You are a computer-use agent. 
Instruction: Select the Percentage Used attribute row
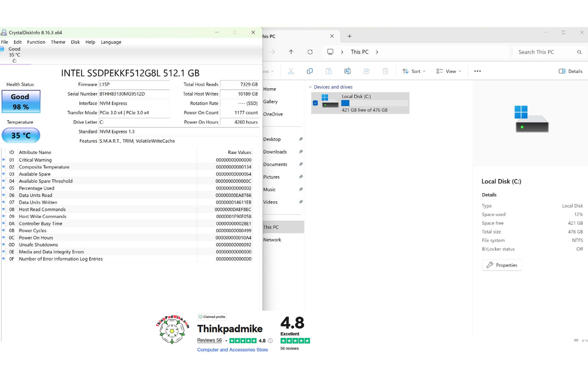point(127,188)
